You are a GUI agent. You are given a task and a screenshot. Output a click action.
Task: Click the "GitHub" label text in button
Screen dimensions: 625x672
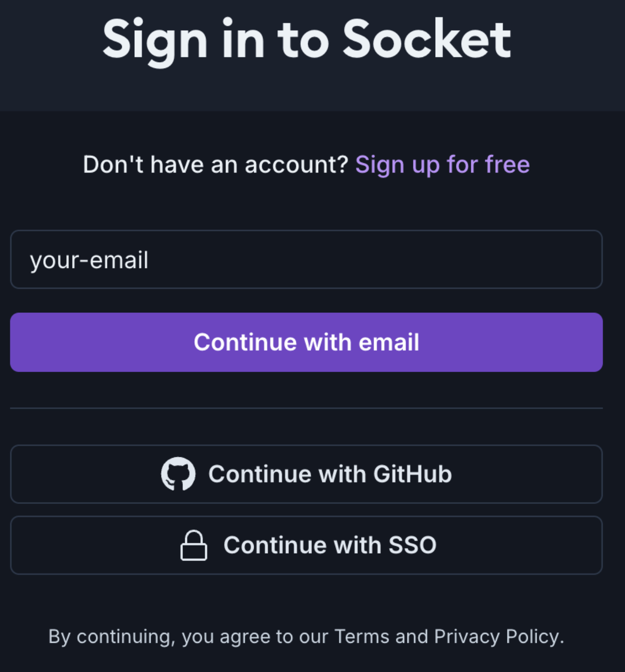coord(412,474)
